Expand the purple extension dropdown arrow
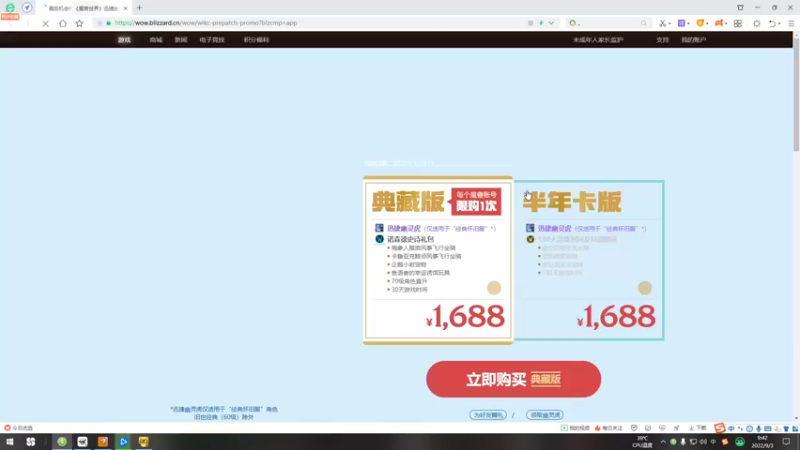The width and height of the screenshot is (800, 450). click(688, 23)
